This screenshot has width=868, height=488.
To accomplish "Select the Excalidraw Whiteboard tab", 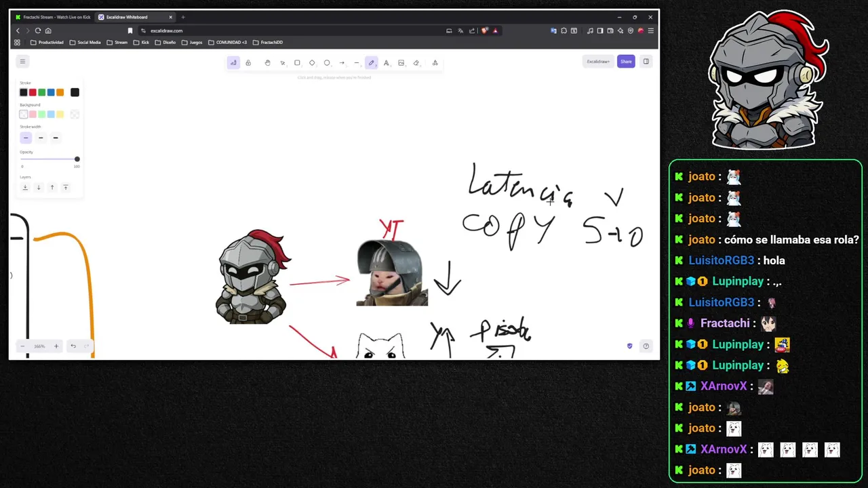I will click(134, 17).
